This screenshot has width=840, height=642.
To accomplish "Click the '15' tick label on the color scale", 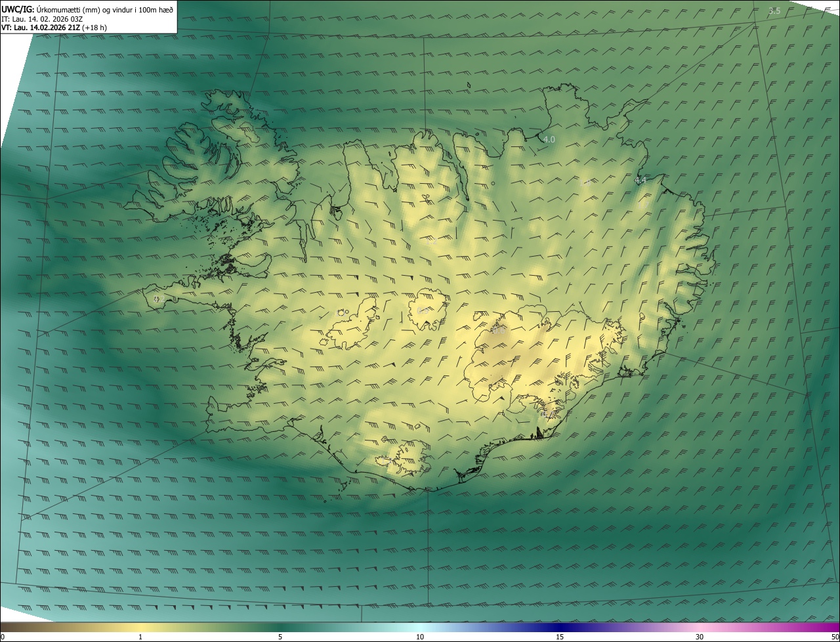I will (x=560, y=637).
